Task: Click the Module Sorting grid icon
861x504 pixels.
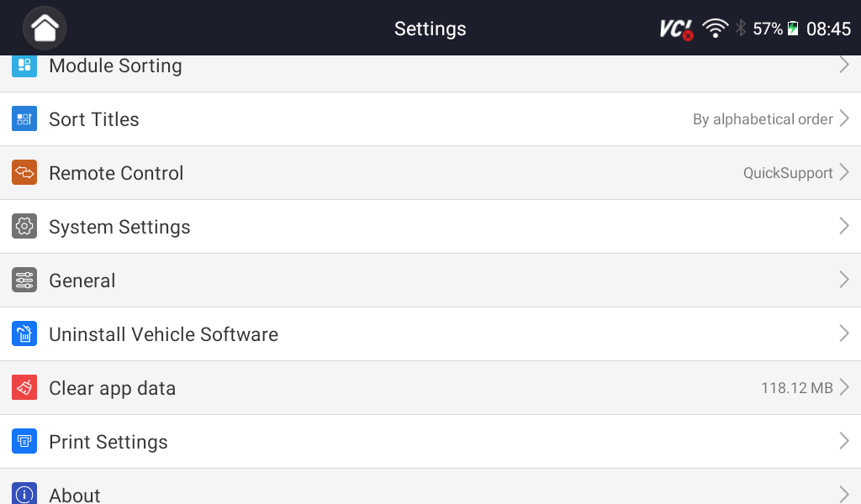Action: [24, 66]
